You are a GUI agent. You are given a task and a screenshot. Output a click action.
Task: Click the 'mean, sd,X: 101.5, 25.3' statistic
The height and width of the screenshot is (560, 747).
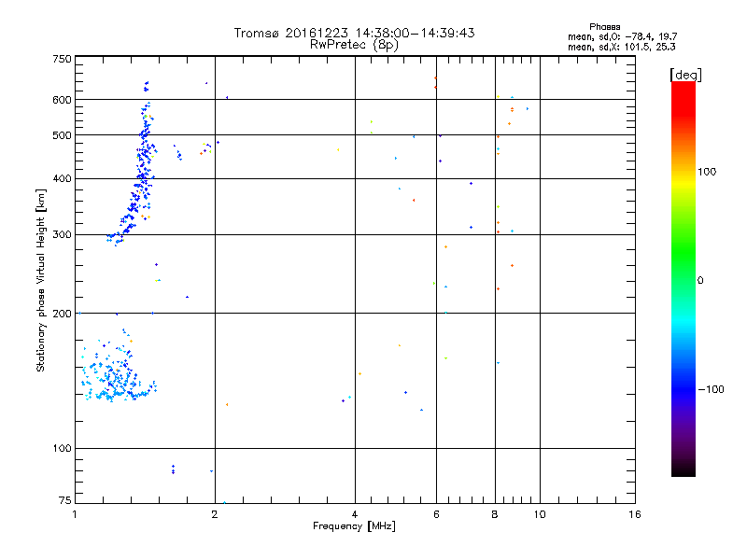621,47
